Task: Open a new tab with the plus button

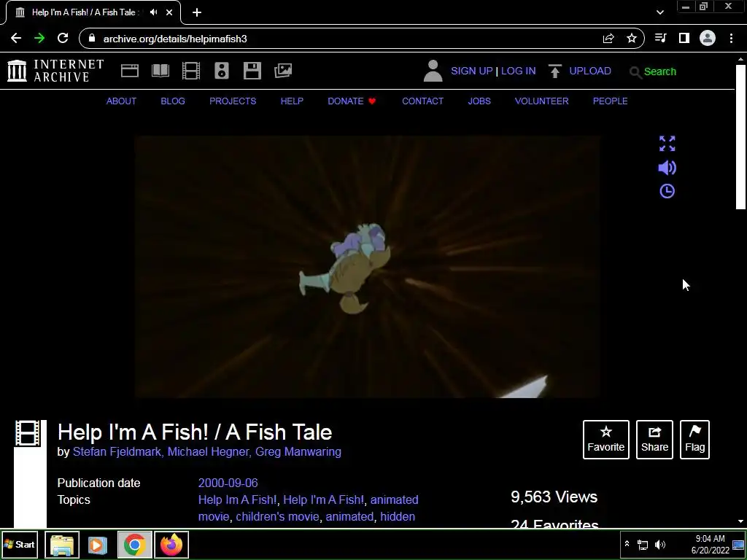Action: [197, 12]
